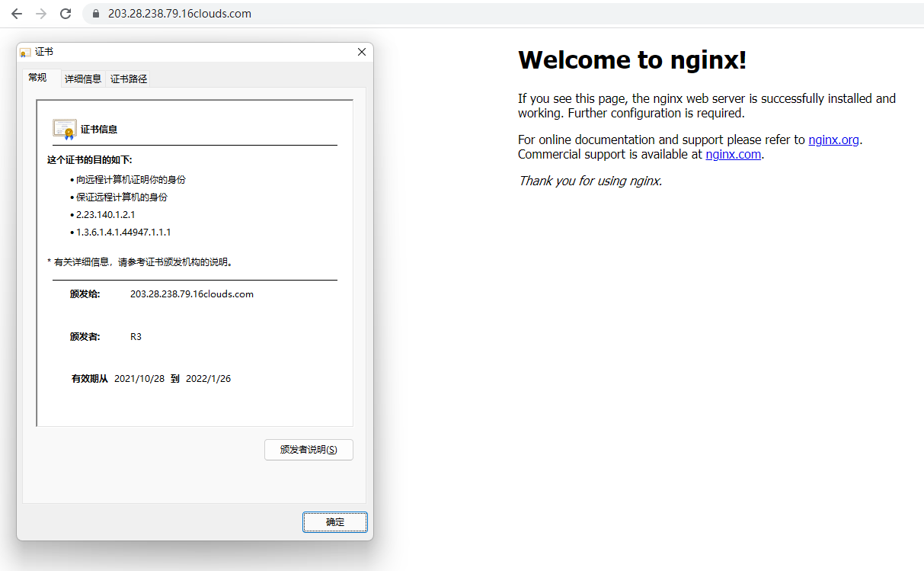Viewport: 924px width, 571px height.
Task: Click the purpose line 保证远程计算机的身份
Action: [121, 197]
